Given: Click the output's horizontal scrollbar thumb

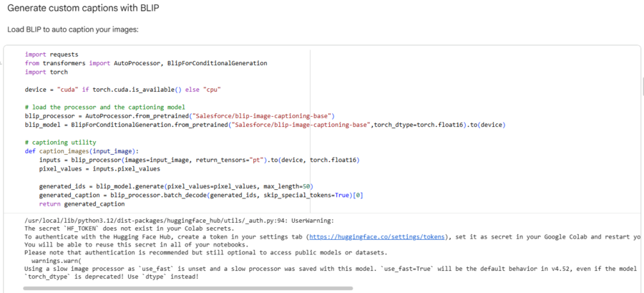Looking at the screenshot, I should pyautogui.click(x=187, y=288).
